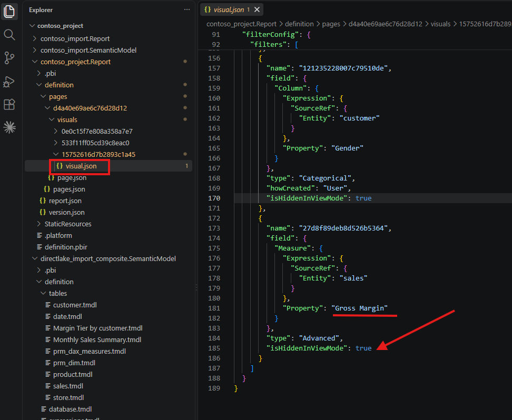Open the Search view icon
512x420 pixels.
click(9, 35)
